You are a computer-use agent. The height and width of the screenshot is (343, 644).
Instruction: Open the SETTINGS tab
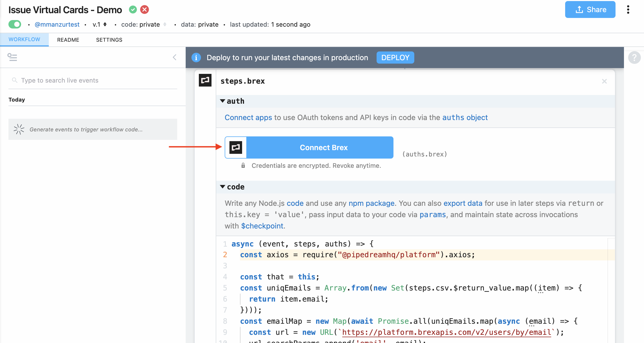coord(109,40)
